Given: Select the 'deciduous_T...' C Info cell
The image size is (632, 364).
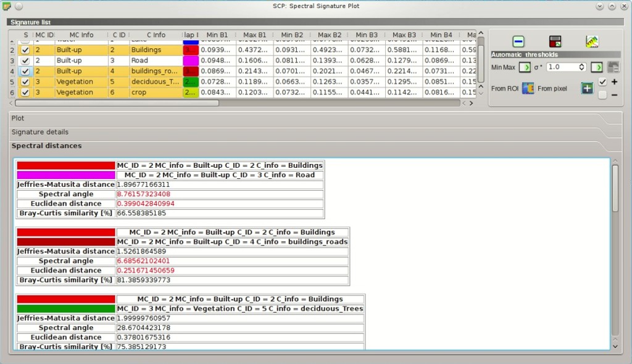Looking at the screenshot, I should click(156, 81).
